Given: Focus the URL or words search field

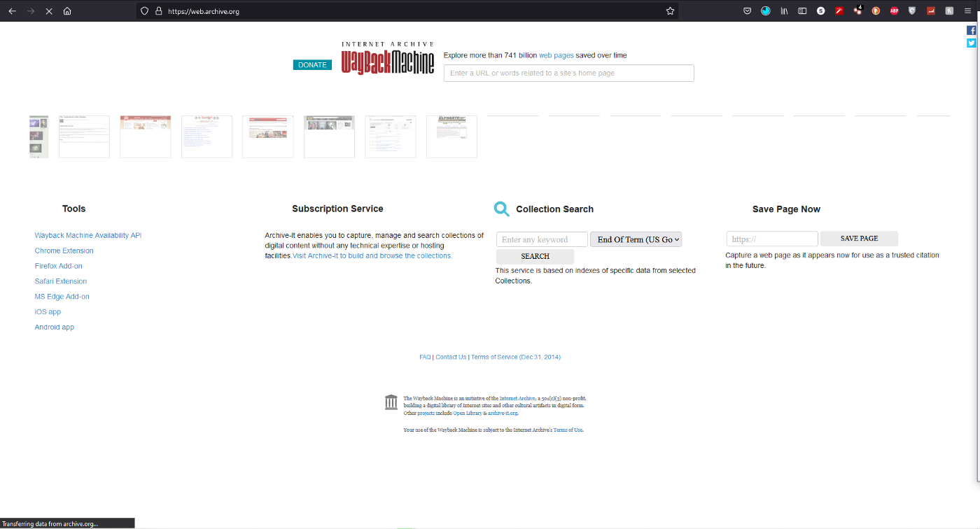Looking at the screenshot, I should [x=569, y=73].
